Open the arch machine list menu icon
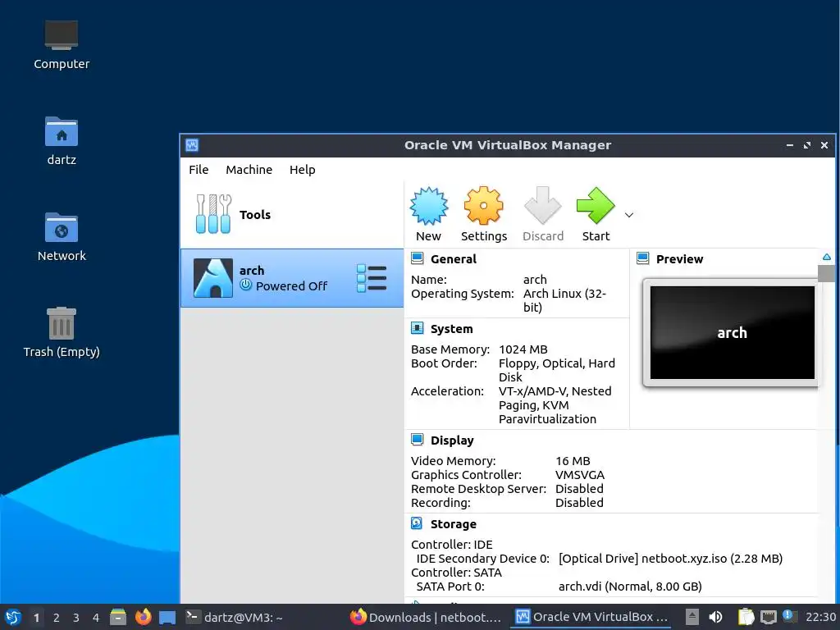 372,278
